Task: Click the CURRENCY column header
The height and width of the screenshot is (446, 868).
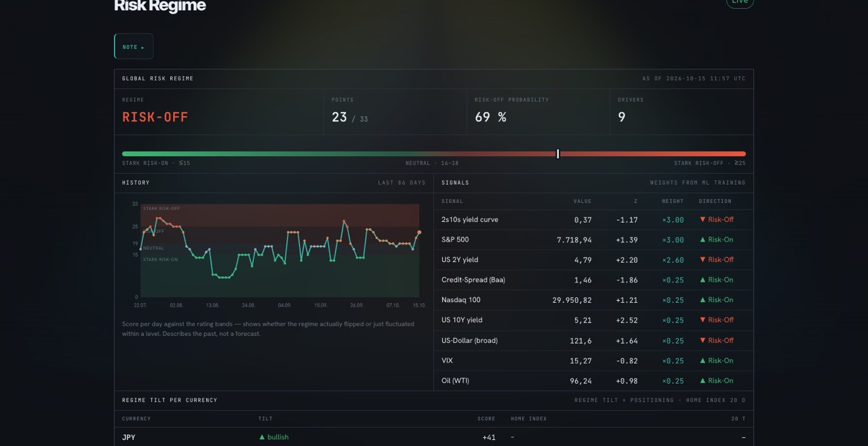Action: 136,419
